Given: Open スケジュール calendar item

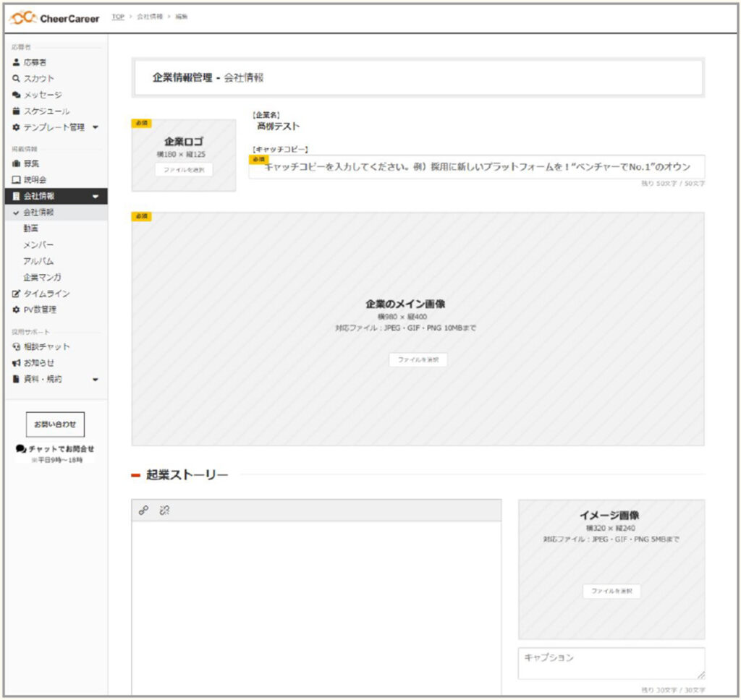Looking at the screenshot, I should click(x=46, y=111).
